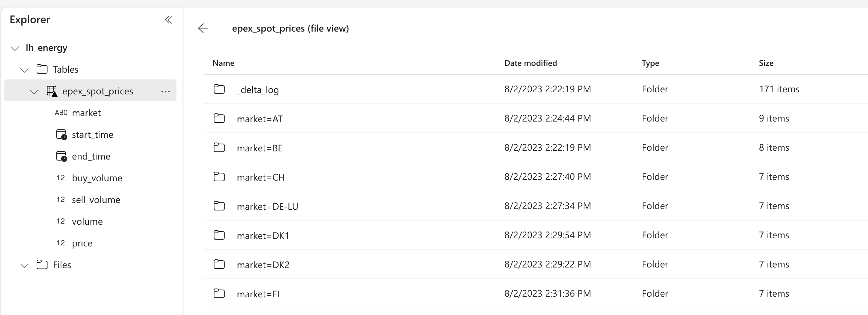
Task: Open the ellipsis menu for epex_spot_prices
Action: coord(166,91)
